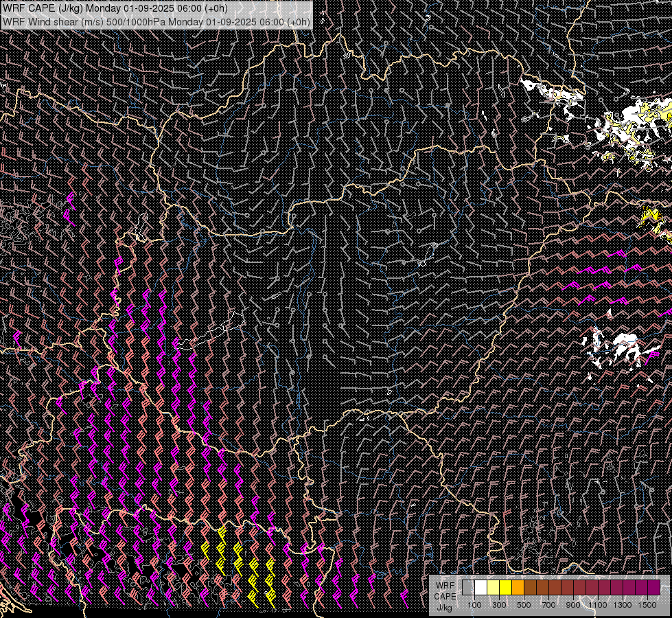Select the pale yellow swatch in CAPE legend
The height and width of the screenshot is (618, 672).
tap(494, 587)
